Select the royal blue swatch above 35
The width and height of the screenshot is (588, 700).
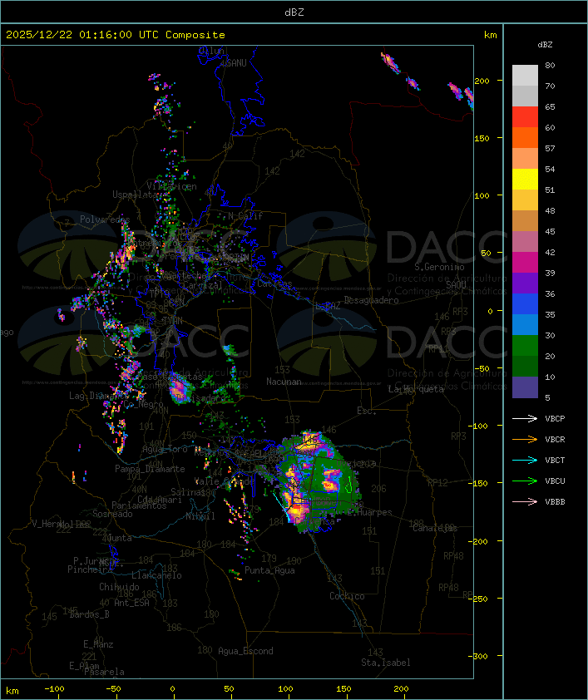coord(525,303)
